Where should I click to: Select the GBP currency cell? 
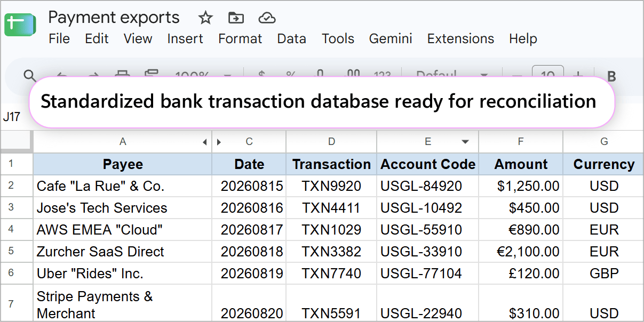[603, 273]
